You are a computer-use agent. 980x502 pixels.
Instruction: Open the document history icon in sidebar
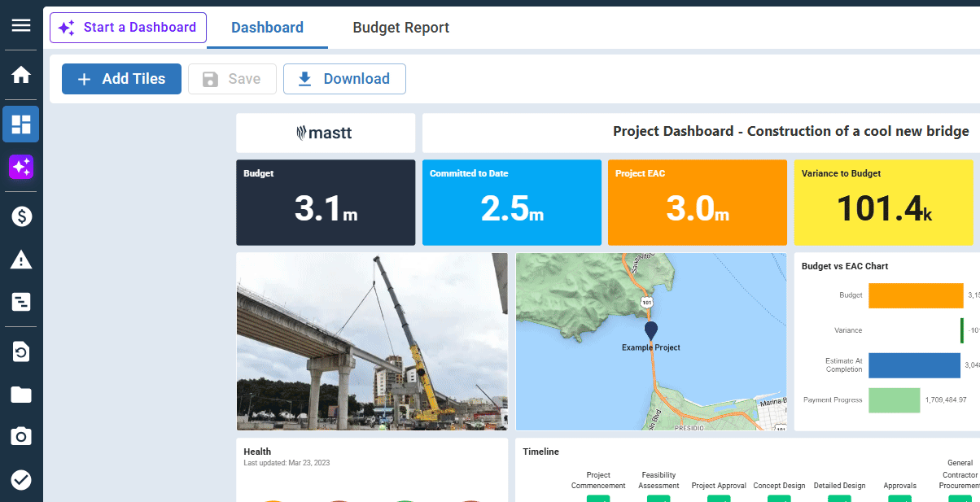click(21, 351)
